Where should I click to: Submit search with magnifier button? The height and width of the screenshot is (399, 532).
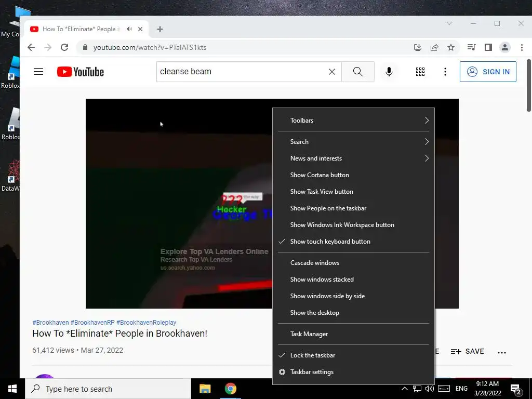point(357,72)
